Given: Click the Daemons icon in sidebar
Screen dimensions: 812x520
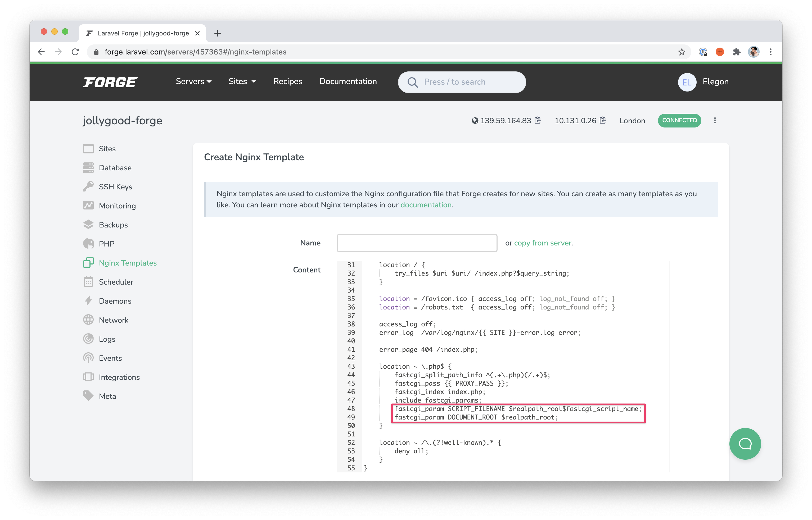Looking at the screenshot, I should click(x=88, y=301).
